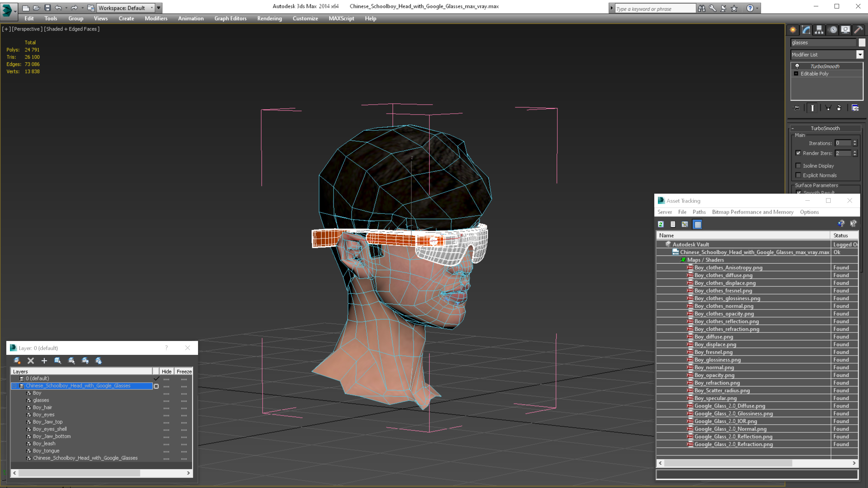Screen dimensions: 868x488
Task: Toggle Render Iters checkbox
Action: point(798,153)
